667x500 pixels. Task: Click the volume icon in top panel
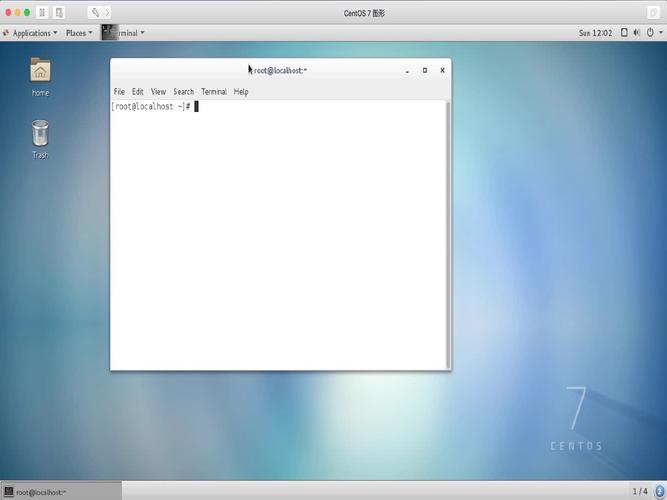(637, 33)
